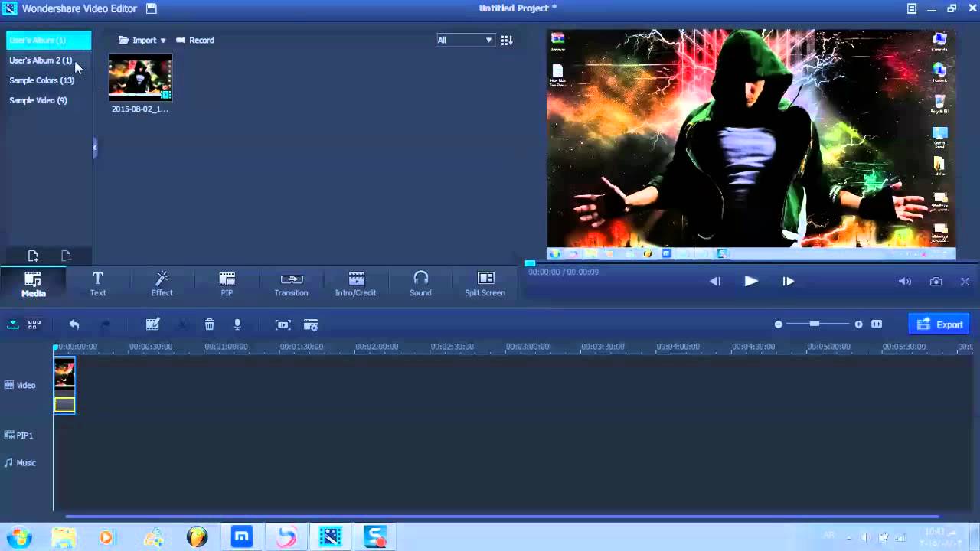The width and height of the screenshot is (980, 551).
Task: Click the volume speaker icon
Action: pyautogui.click(x=904, y=282)
